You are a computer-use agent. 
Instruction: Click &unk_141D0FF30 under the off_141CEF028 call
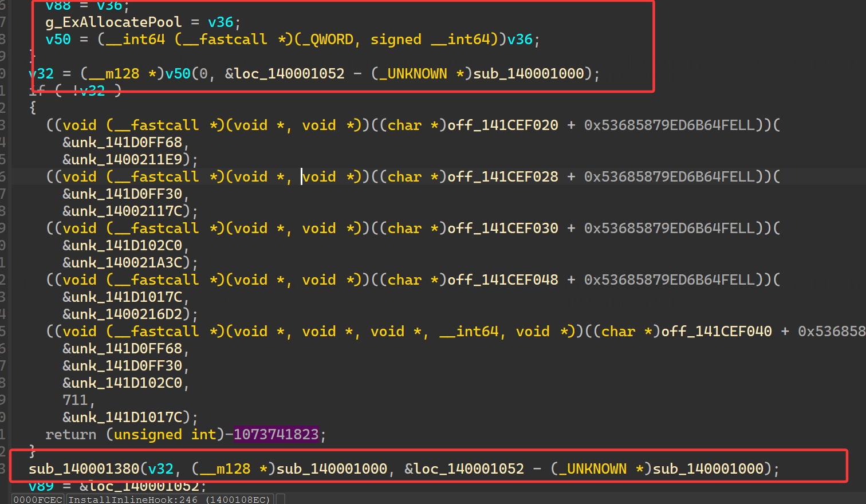tap(122, 194)
